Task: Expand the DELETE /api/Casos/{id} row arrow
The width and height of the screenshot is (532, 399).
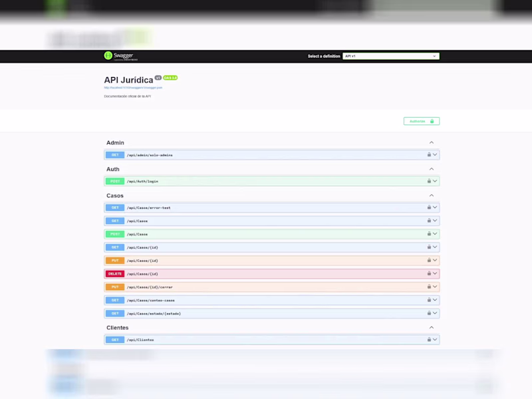Action: (x=435, y=273)
